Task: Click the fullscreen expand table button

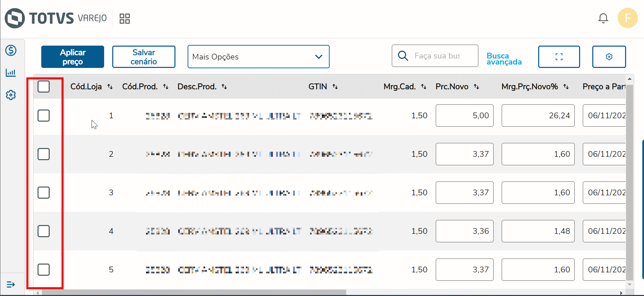Action: (x=559, y=57)
